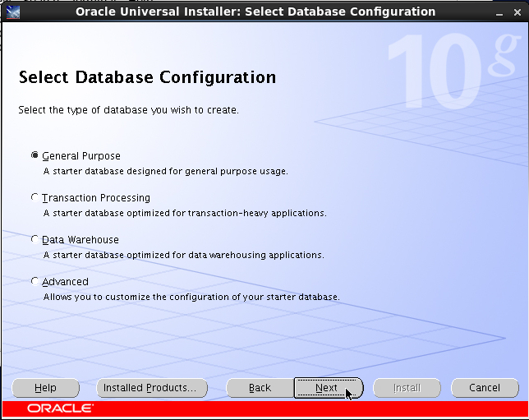The height and width of the screenshot is (420, 529).
Task: Open the Help button
Action: click(x=45, y=388)
